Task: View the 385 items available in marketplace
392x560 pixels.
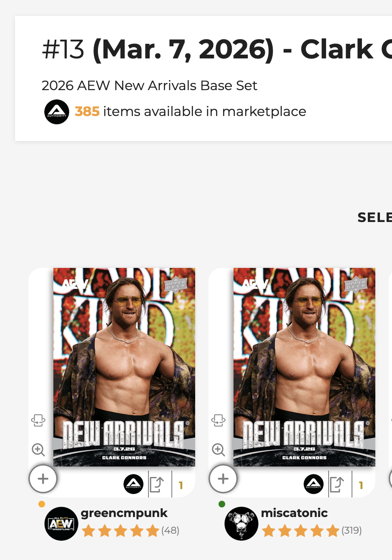Action: [190, 112]
